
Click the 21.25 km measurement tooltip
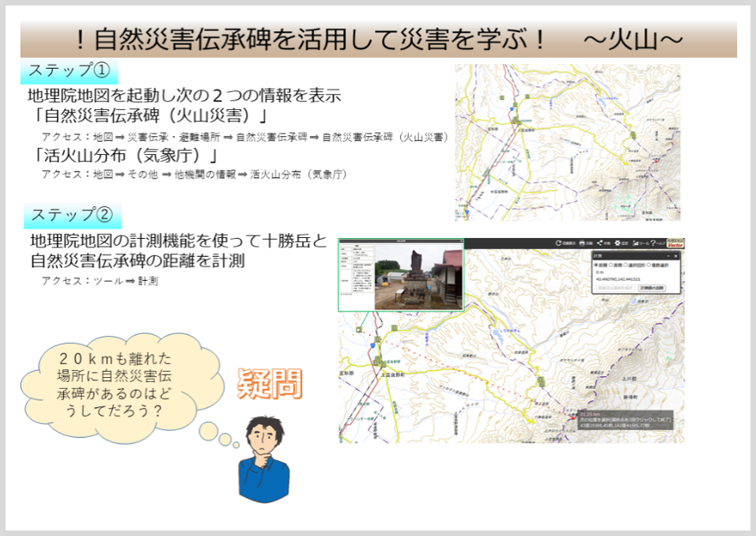click(x=626, y=420)
